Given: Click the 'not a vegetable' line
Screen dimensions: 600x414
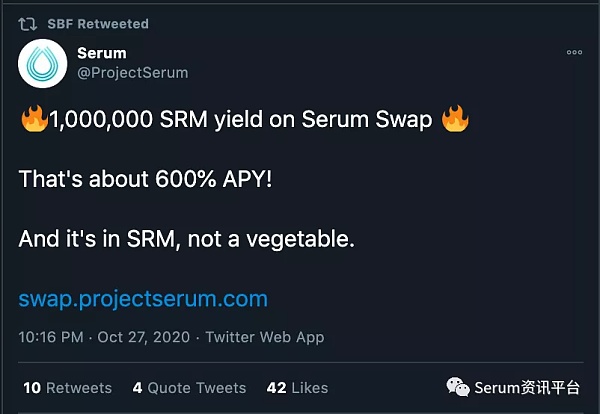Looking at the screenshot, I should tap(187, 239).
